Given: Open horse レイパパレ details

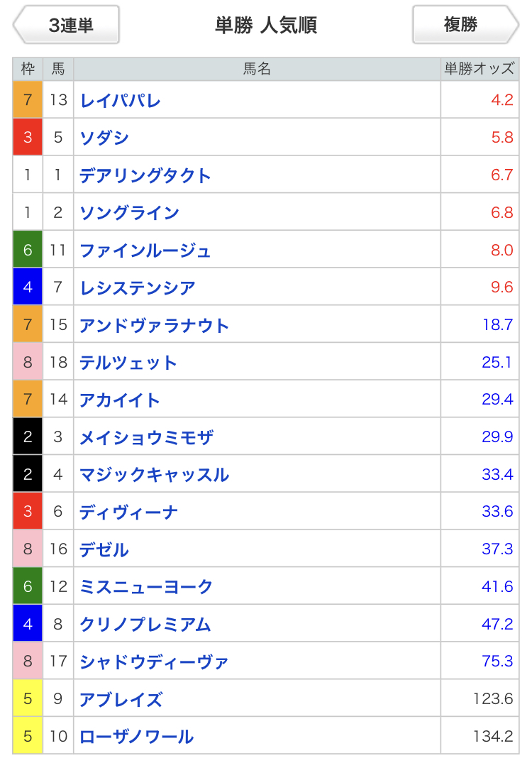Looking at the screenshot, I should 121,100.
